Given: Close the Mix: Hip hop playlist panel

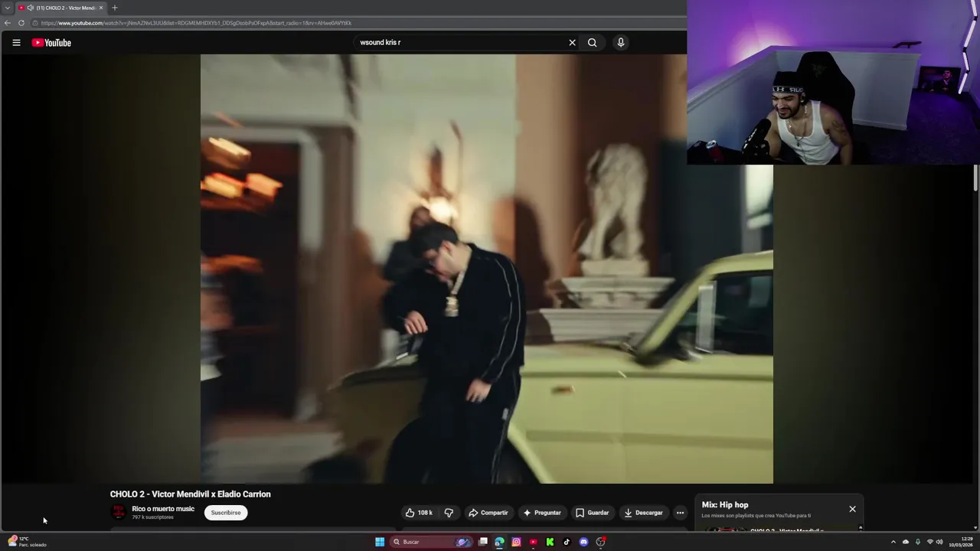Looking at the screenshot, I should point(852,509).
